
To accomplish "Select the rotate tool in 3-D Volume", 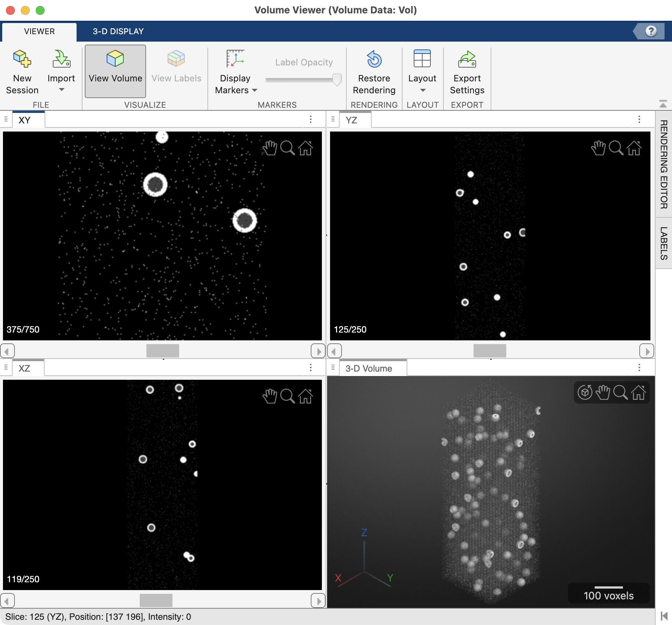I will pos(585,392).
